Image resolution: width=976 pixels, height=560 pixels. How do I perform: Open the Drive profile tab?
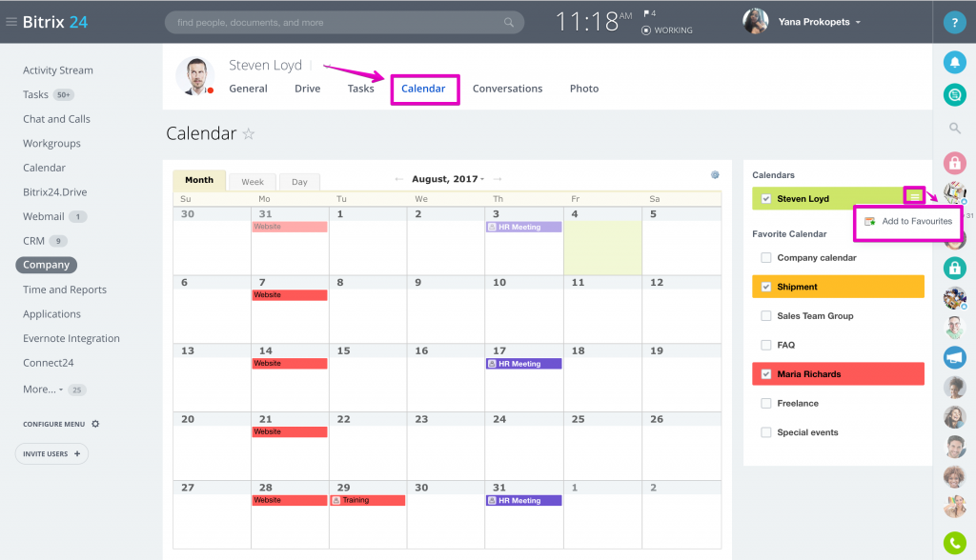point(308,89)
